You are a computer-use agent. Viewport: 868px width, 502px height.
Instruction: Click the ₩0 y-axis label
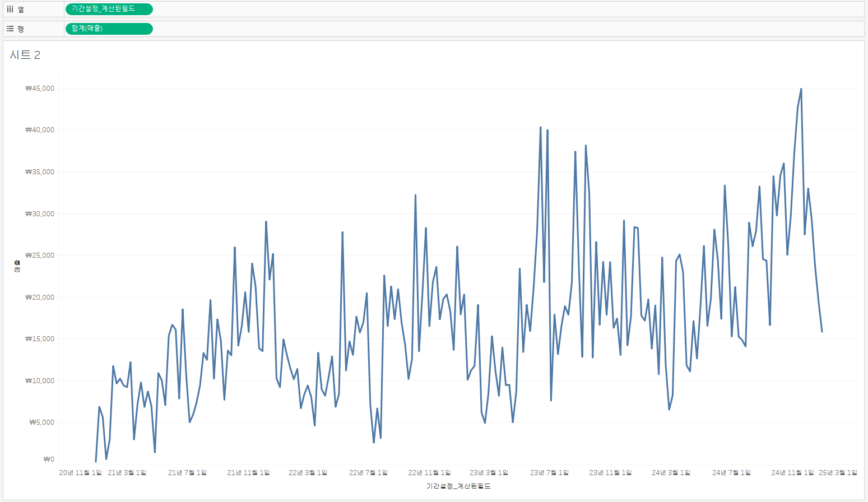tap(49, 459)
